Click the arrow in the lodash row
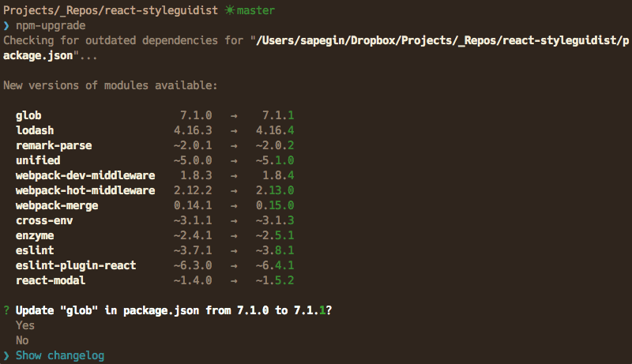Screen dimensions: 632x364 234,131
